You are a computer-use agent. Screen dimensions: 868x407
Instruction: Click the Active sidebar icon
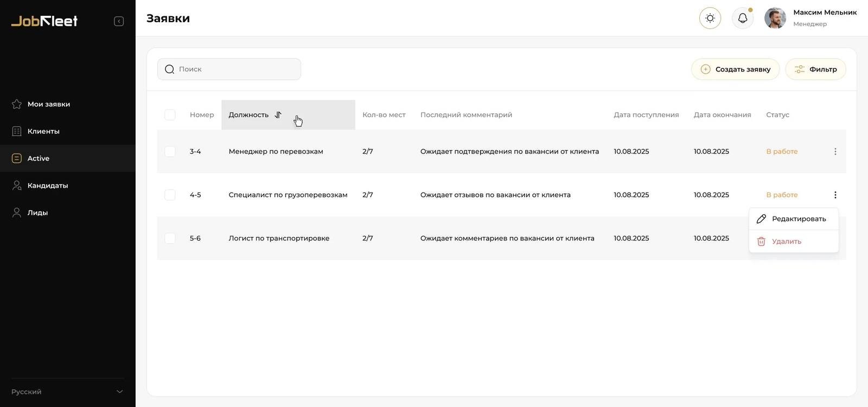coord(17,158)
